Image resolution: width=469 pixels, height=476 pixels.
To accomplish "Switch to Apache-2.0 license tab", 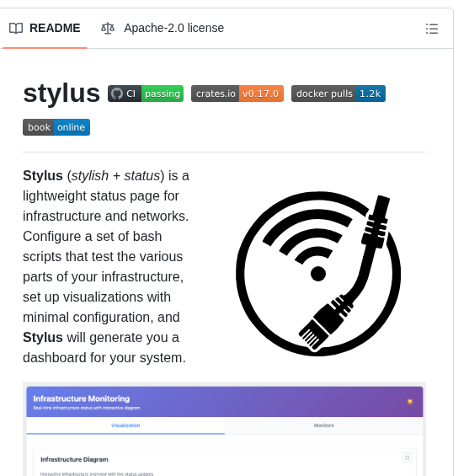I will 163,29.
